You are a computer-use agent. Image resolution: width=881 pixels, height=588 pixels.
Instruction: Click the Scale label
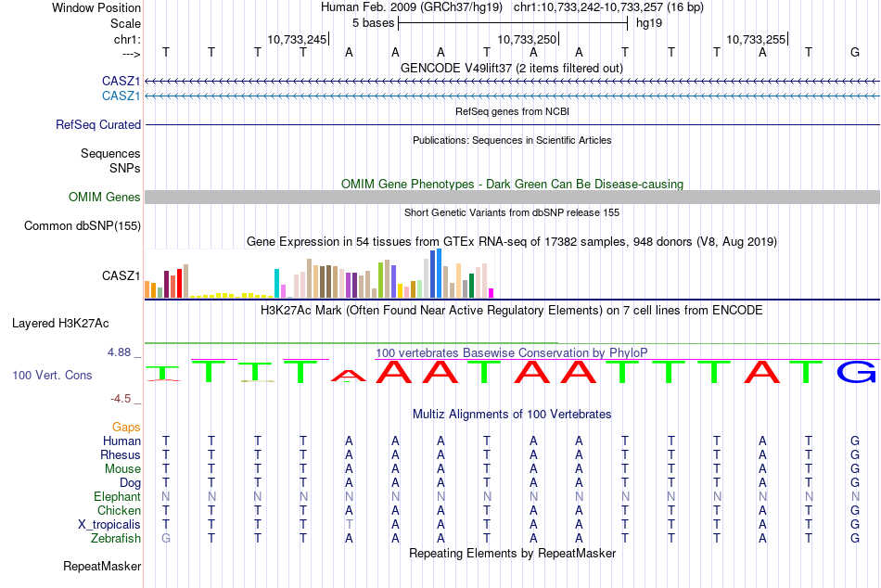click(x=126, y=23)
